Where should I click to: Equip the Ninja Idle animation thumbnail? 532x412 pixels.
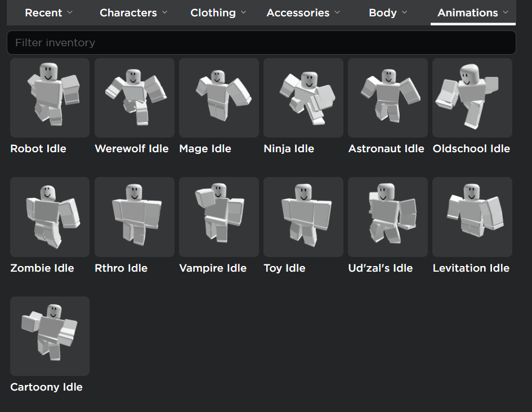[x=303, y=98]
